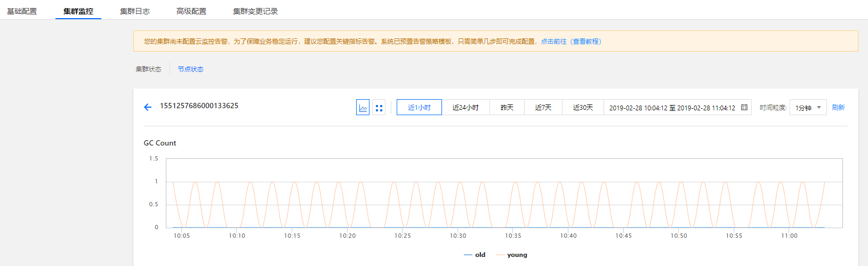Open the 基础配置 tab
The image size is (868, 266).
(x=22, y=11)
